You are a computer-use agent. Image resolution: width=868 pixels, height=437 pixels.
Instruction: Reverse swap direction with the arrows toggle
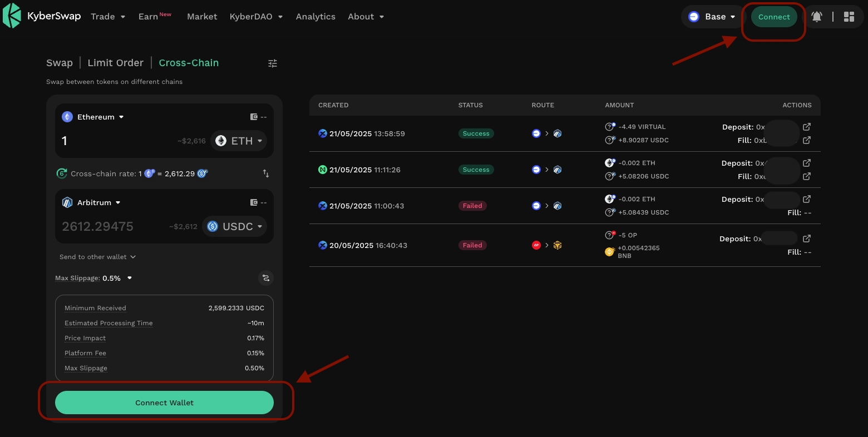coord(265,173)
